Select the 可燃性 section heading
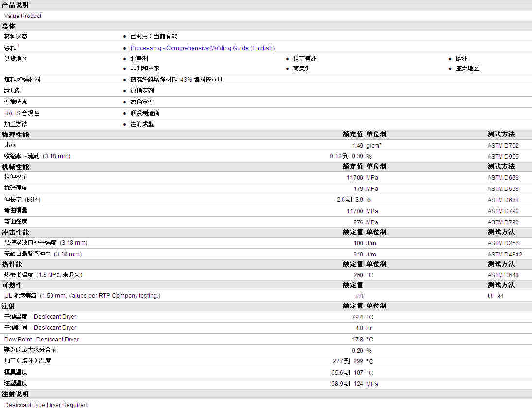This screenshot has height=409, width=532. click(12, 285)
